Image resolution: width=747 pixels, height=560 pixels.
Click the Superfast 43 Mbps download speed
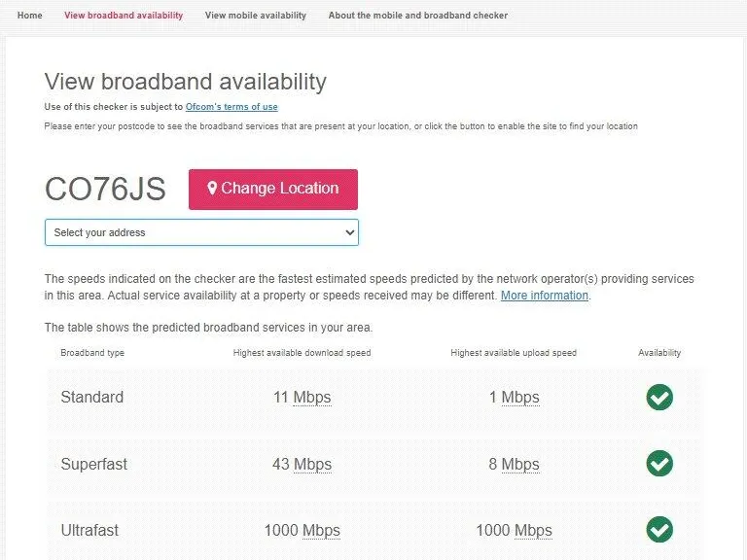click(x=302, y=464)
